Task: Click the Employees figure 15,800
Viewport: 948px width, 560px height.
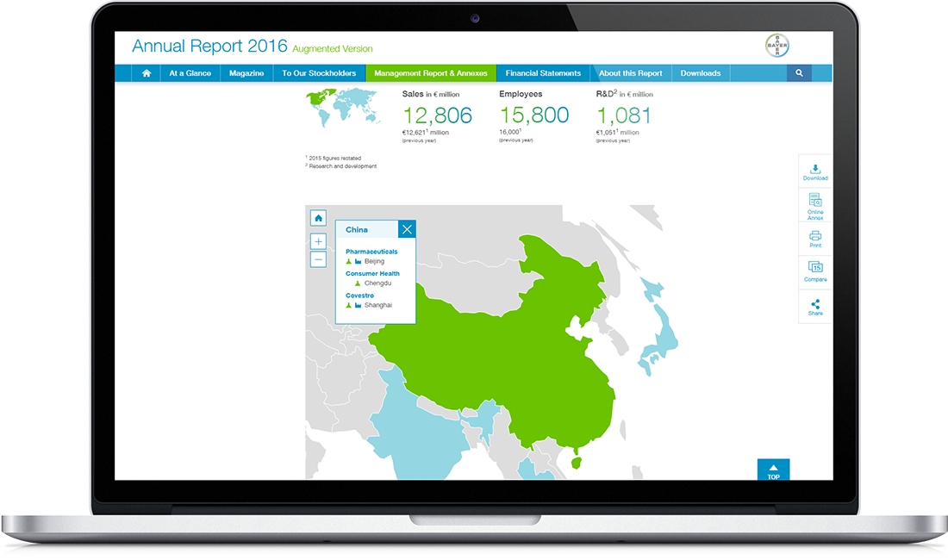Action: point(533,115)
